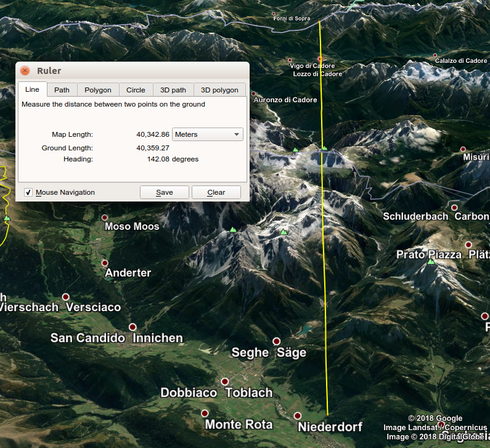Select green mountain peak icon below Prato Piazza
Image resolution: width=490 pixels, height=448 pixels.
(431, 262)
